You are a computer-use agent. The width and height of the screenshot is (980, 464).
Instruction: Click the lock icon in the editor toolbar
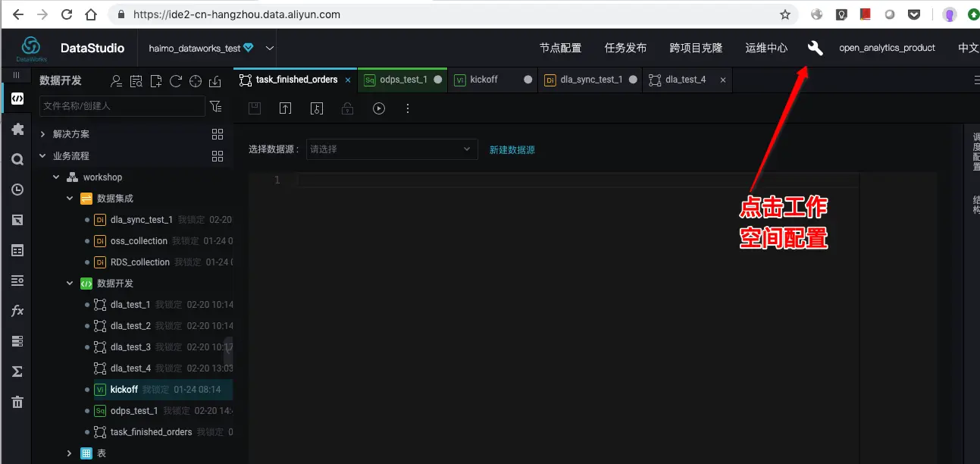[x=347, y=108]
